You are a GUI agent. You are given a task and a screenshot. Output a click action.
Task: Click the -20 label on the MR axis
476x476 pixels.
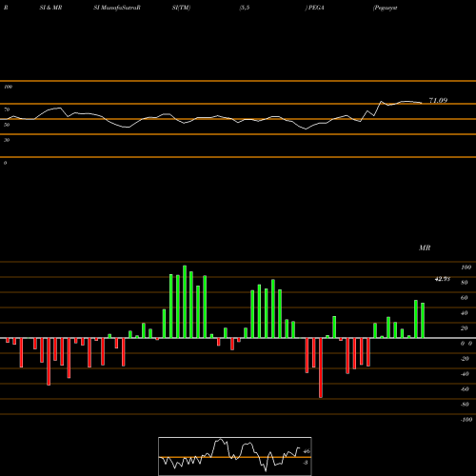click(x=465, y=359)
